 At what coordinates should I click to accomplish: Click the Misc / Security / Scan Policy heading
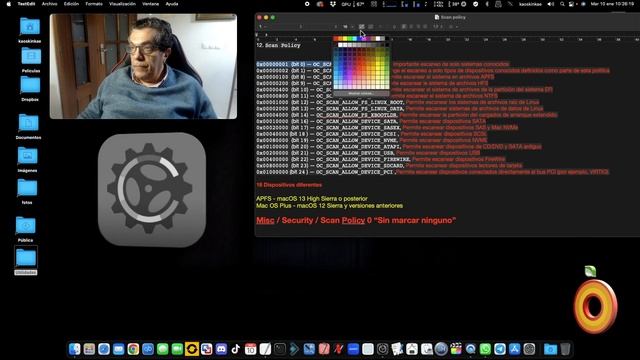[x=356, y=220]
